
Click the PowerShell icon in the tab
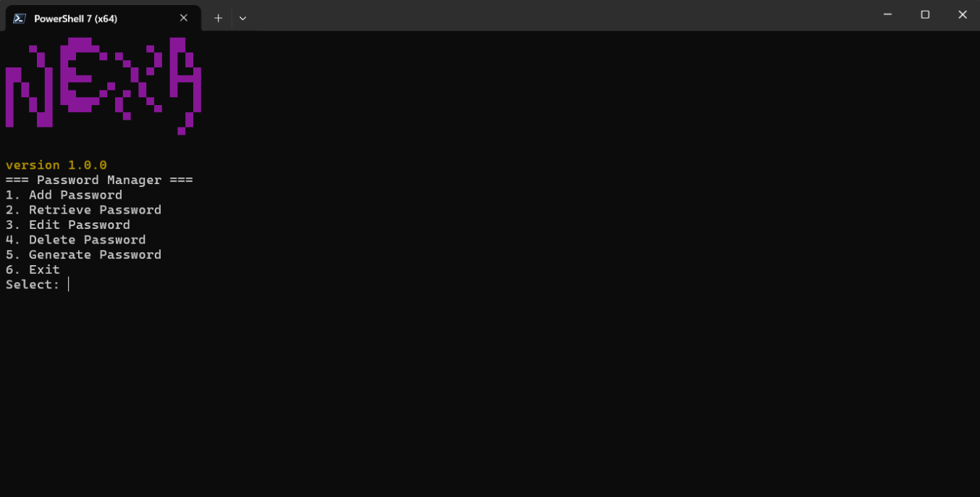(x=20, y=18)
